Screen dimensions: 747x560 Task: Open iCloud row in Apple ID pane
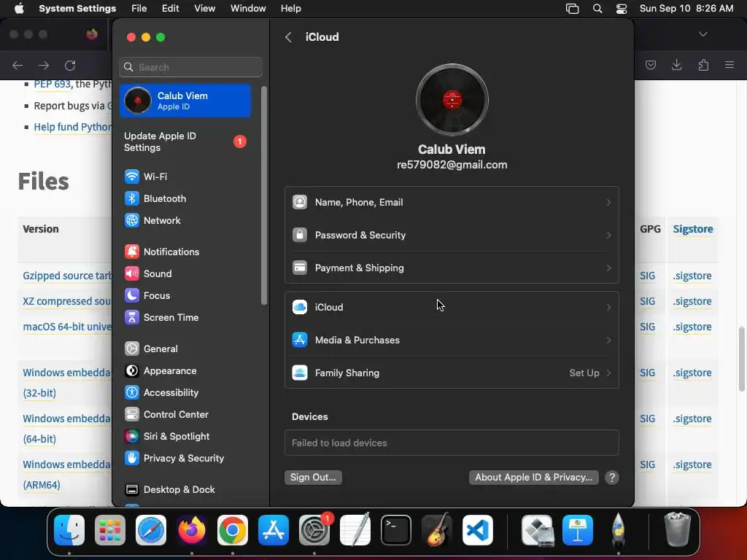coord(452,307)
